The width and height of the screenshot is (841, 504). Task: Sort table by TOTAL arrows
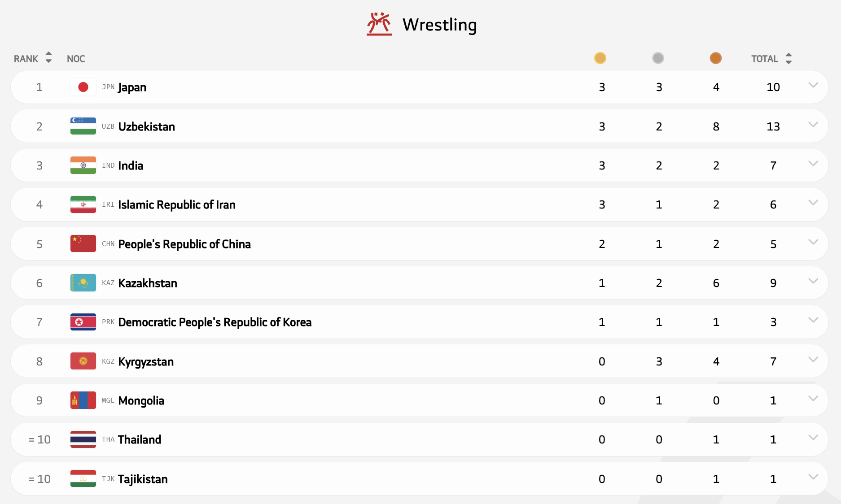click(788, 58)
